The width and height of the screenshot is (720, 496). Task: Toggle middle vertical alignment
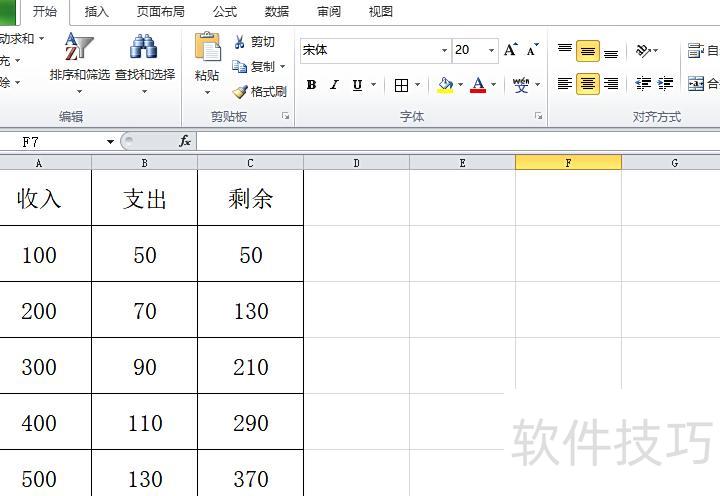pos(588,51)
